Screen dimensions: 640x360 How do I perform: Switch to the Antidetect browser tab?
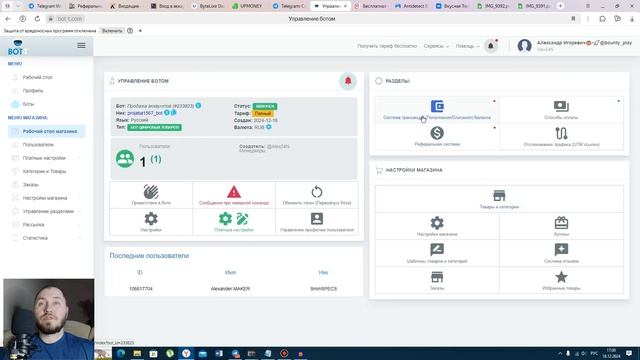[411, 6]
